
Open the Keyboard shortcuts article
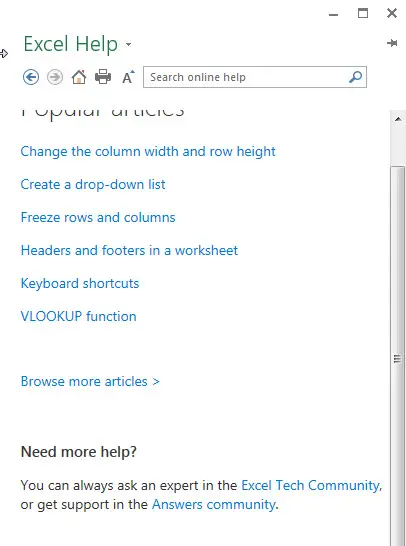click(80, 283)
